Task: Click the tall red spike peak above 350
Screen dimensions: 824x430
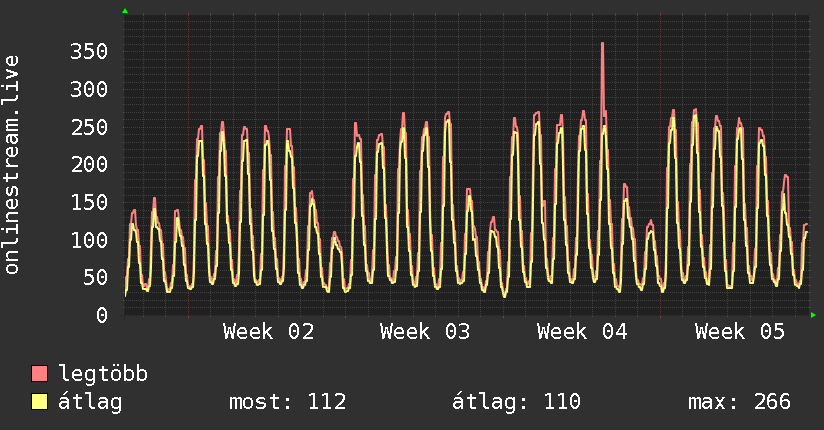Action: (x=602, y=44)
